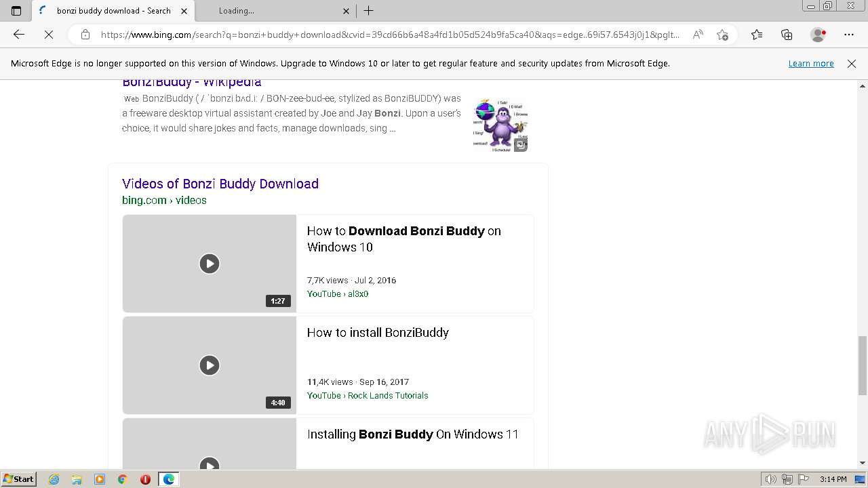Open Windows Media Player taskbar icon
The height and width of the screenshot is (488, 868).
(100, 479)
